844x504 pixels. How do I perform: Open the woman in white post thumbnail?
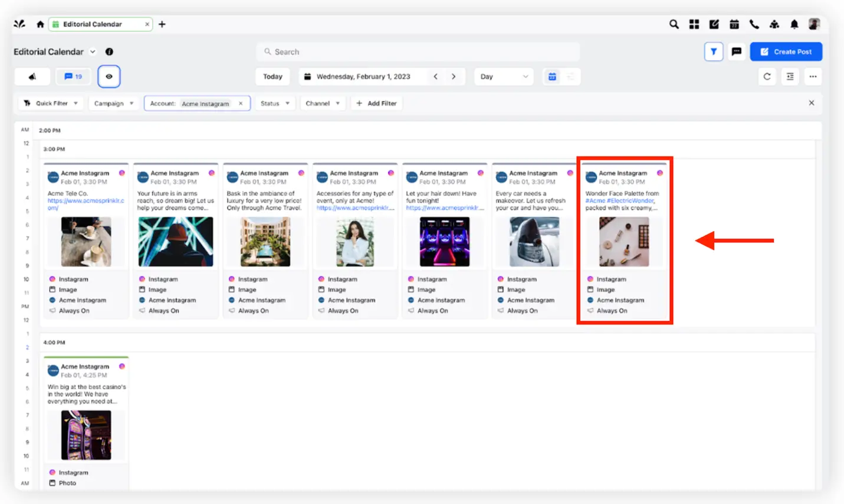355,242
